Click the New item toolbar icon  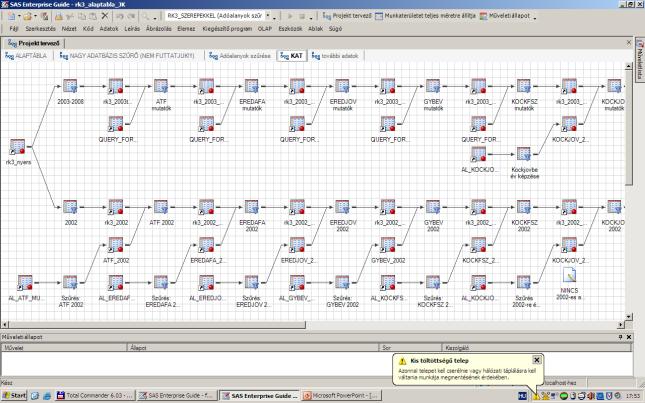[x=11, y=16]
